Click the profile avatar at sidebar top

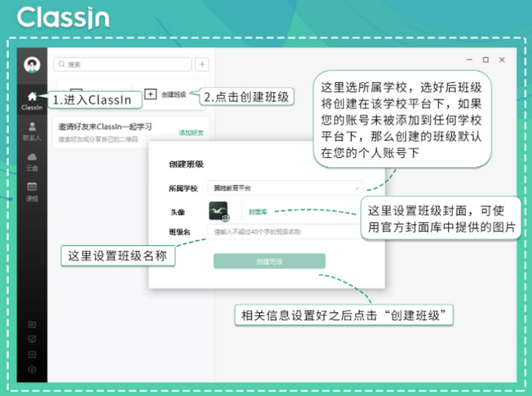[32, 65]
